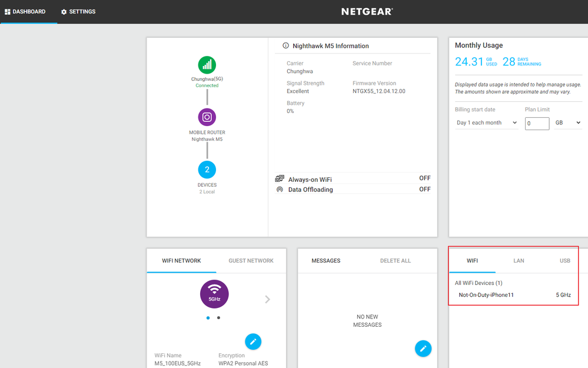Select the USB devices tab
The image size is (588, 368).
[x=564, y=261]
